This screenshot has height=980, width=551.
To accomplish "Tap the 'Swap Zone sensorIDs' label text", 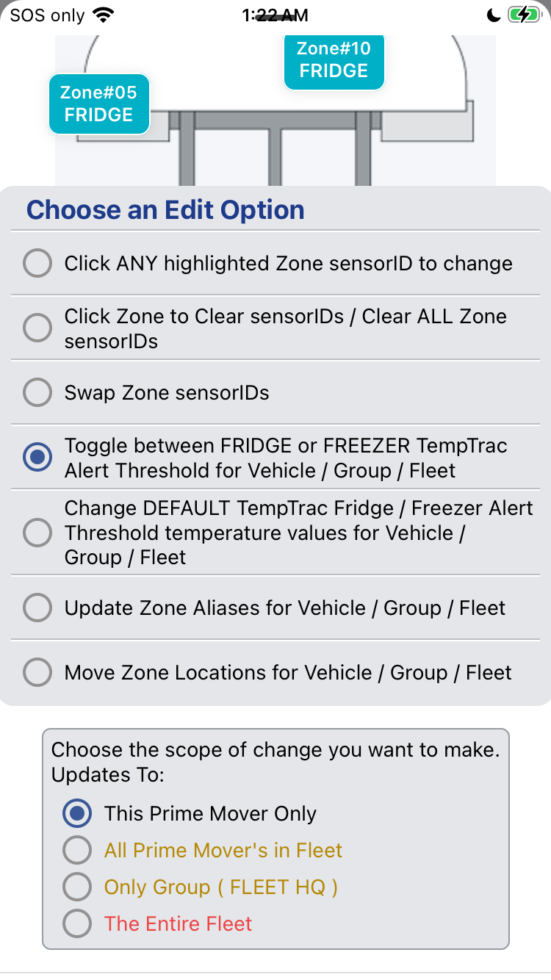I will (x=167, y=392).
